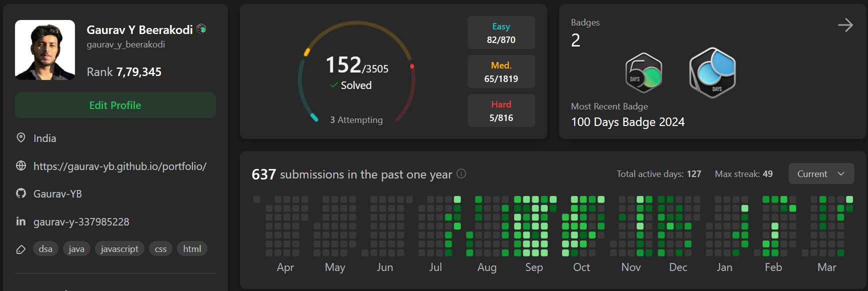Click the globe icon beside portfolio URL
The image size is (868, 291).
pyautogui.click(x=21, y=165)
